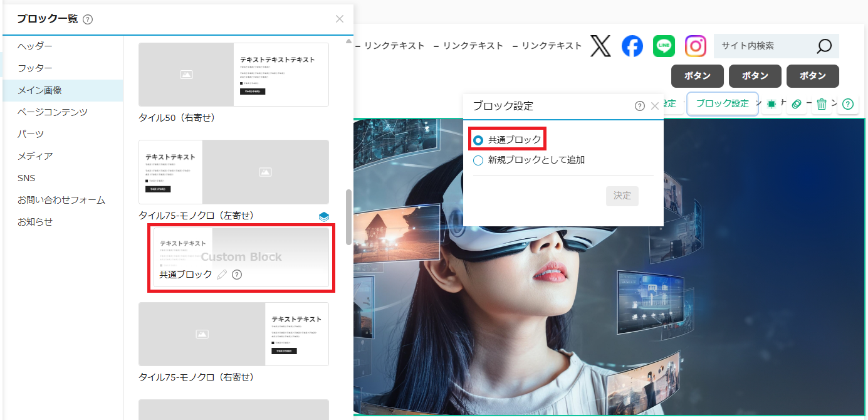
Task: Open the お問い合わせフォーム category
Action: click(x=63, y=200)
